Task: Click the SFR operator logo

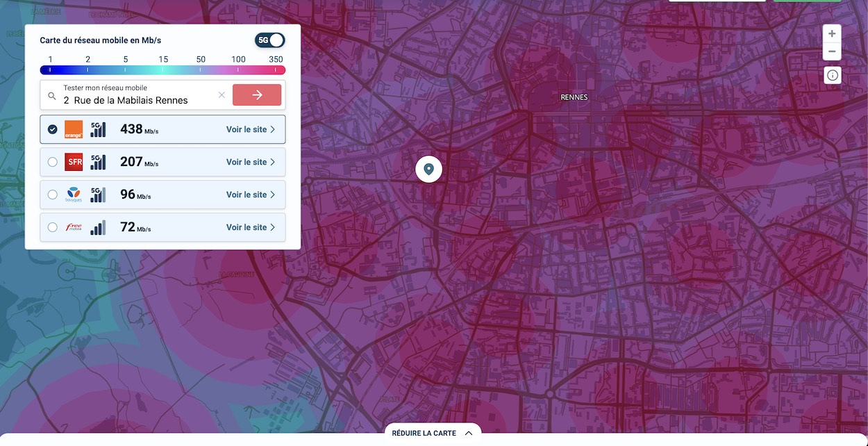Action: pyautogui.click(x=74, y=162)
